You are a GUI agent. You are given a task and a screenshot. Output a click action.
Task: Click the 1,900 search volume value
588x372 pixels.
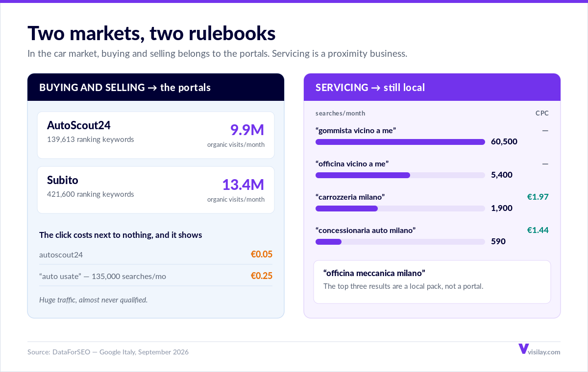[x=502, y=209]
